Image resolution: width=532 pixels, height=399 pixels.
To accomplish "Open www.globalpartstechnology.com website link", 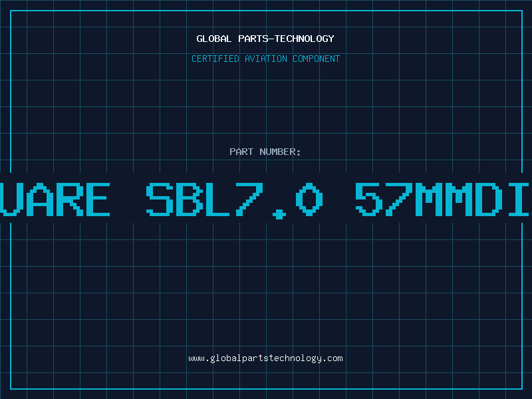I will point(265,358).
